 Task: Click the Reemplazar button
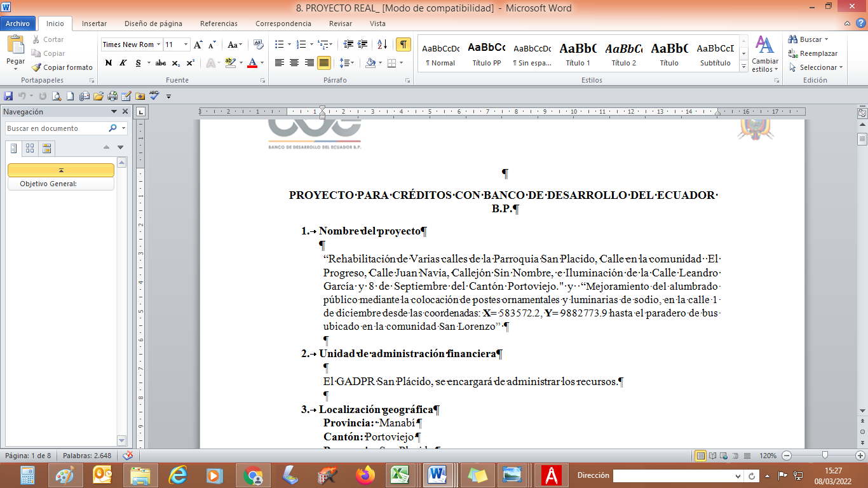[813, 53]
